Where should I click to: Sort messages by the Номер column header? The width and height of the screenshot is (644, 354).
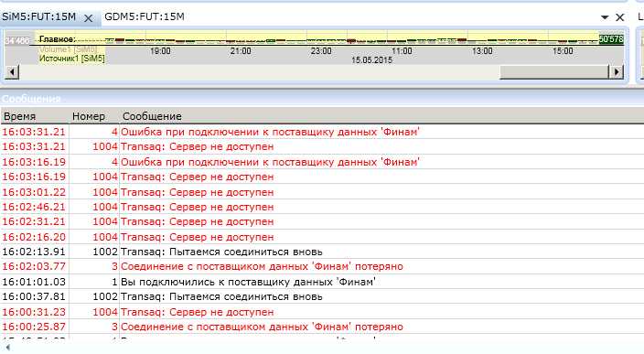(x=89, y=116)
